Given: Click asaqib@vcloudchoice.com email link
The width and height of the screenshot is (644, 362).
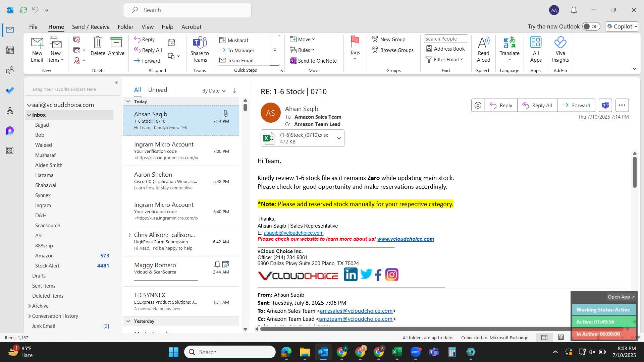Looking at the screenshot, I should coord(293,233).
